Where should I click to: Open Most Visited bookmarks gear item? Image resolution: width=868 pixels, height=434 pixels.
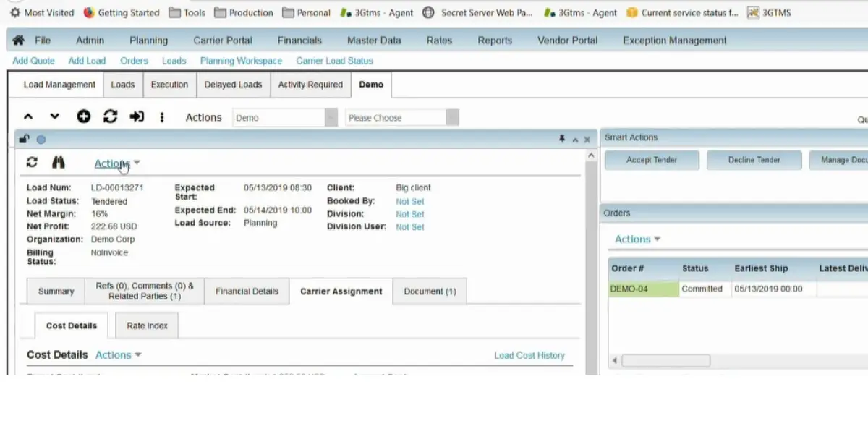pos(41,12)
